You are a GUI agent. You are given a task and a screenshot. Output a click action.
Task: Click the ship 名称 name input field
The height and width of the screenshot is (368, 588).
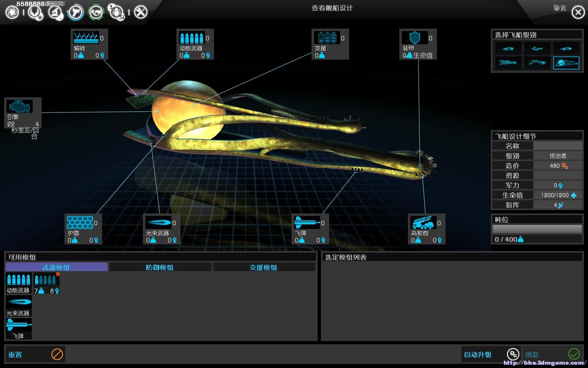click(558, 146)
